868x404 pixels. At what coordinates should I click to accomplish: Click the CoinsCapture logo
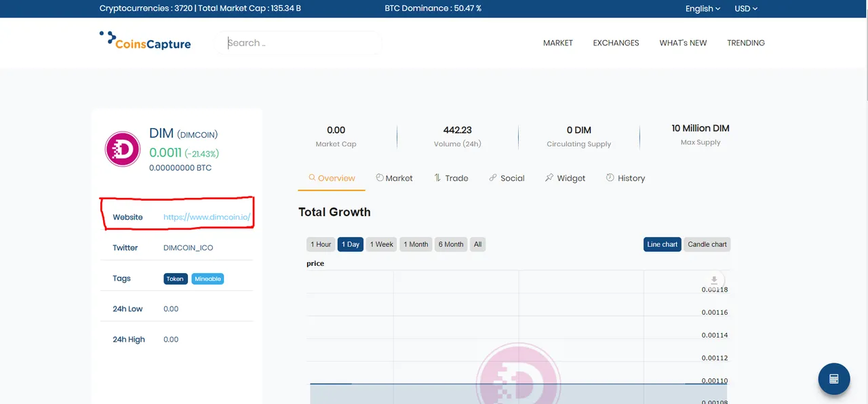[x=144, y=41]
